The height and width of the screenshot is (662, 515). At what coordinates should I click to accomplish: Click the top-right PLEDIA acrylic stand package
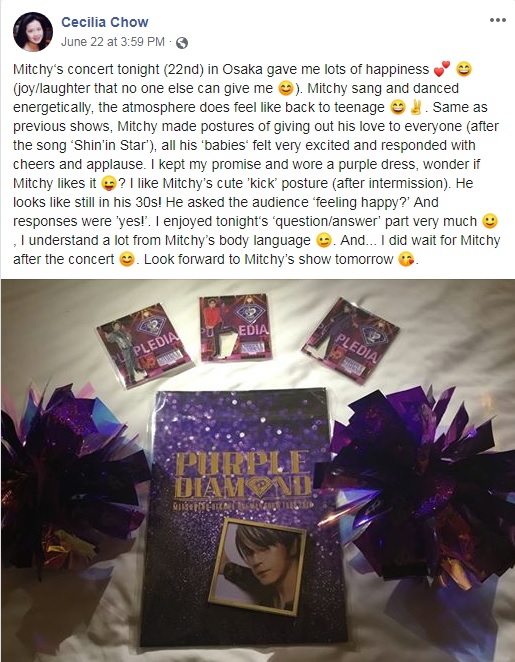click(x=350, y=340)
